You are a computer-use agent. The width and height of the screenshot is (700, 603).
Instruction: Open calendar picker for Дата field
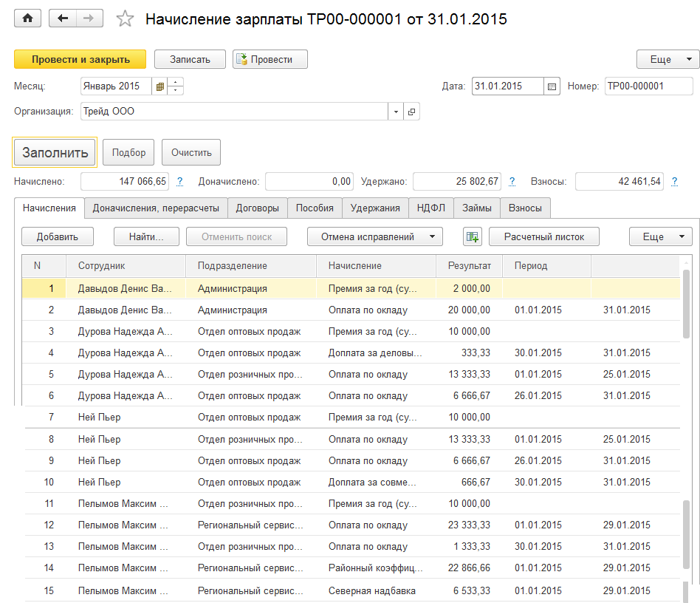552,86
